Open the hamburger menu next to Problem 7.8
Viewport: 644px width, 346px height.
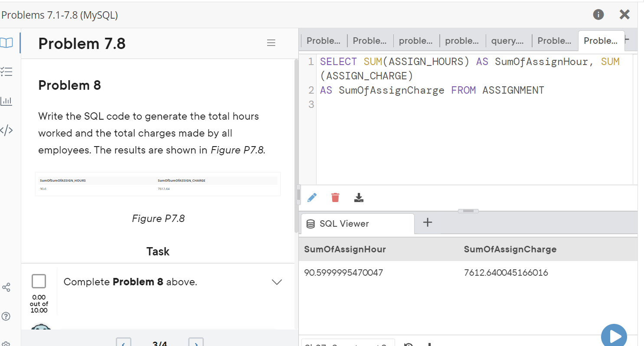(x=271, y=42)
